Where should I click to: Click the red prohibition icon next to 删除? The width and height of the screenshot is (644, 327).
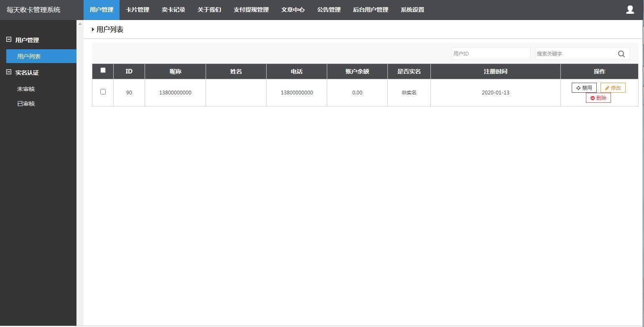(x=592, y=98)
